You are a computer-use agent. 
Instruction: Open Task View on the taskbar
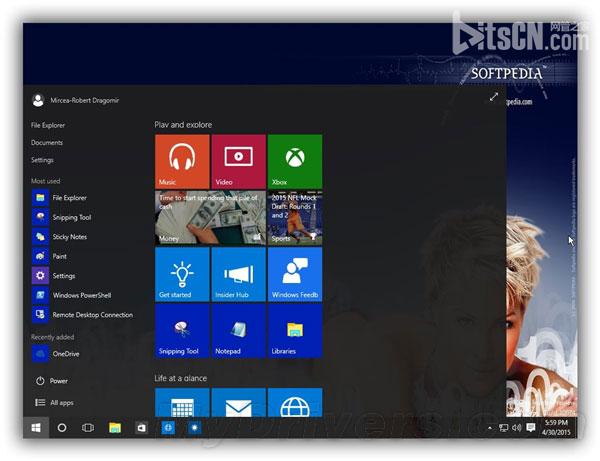coord(88,428)
